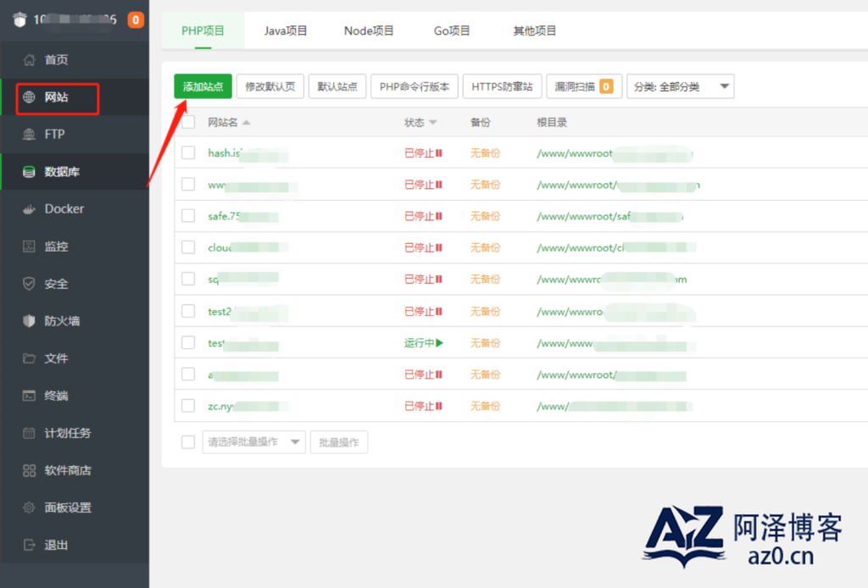This screenshot has height=588, width=868.
Task: Click the Docker whale icon
Action: pyautogui.click(x=29, y=209)
